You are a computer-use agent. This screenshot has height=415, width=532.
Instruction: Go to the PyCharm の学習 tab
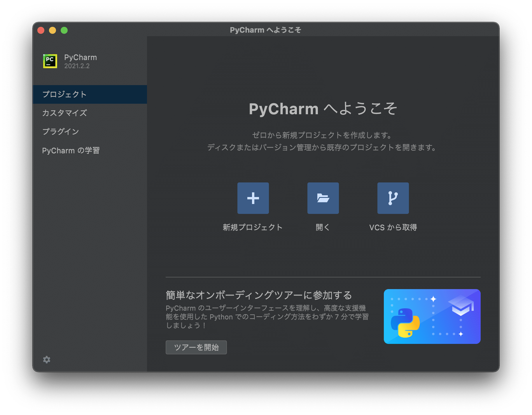[x=90, y=150]
